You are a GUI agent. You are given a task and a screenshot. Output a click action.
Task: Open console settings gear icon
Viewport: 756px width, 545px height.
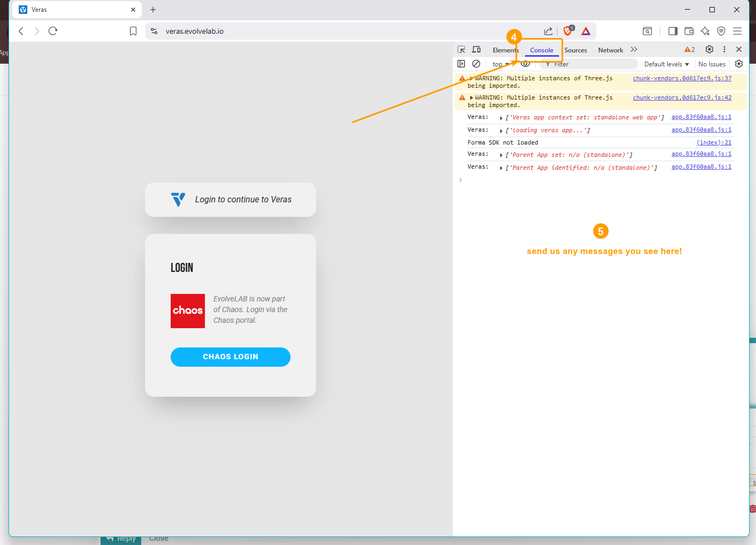coord(739,64)
